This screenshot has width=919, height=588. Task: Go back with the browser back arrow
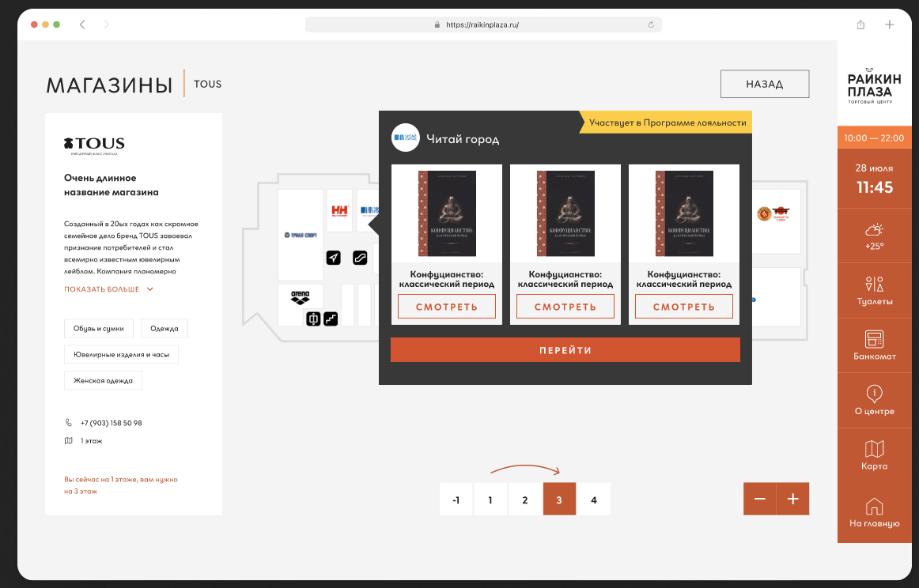click(x=82, y=24)
